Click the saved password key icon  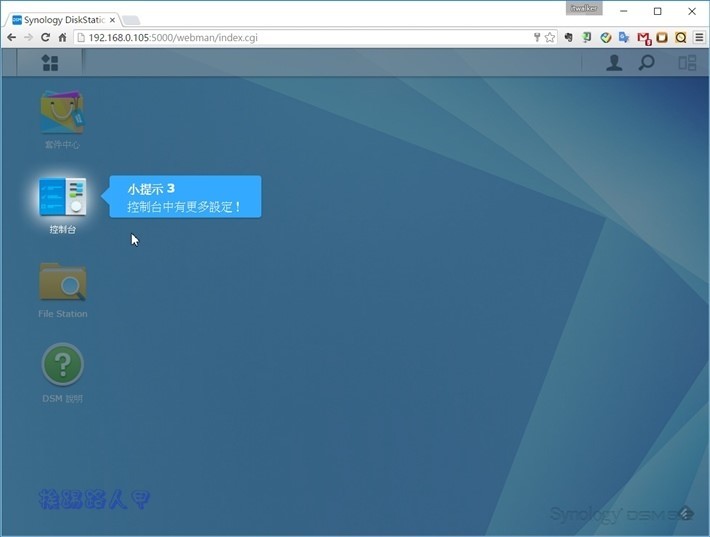(x=537, y=37)
